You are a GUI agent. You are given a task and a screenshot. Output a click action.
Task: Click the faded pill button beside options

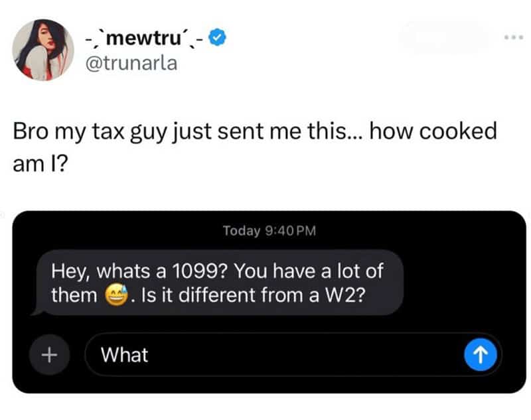tap(443, 38)
